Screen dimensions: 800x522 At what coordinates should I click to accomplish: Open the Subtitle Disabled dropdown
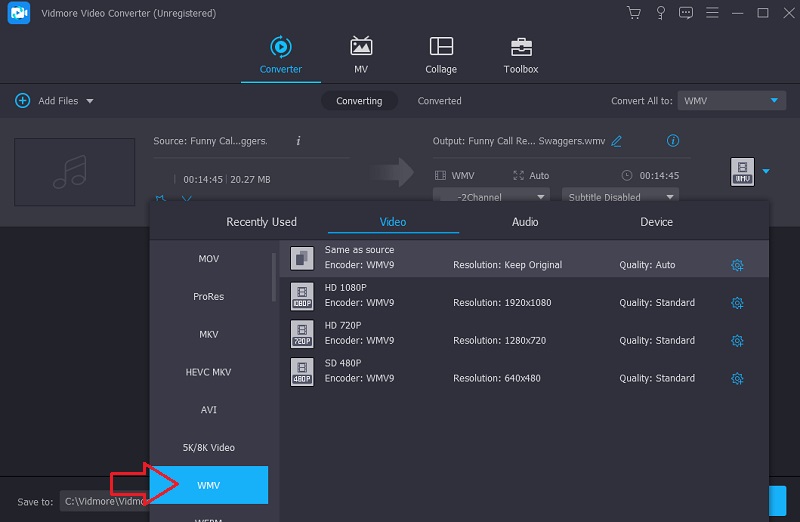(620, 197)
